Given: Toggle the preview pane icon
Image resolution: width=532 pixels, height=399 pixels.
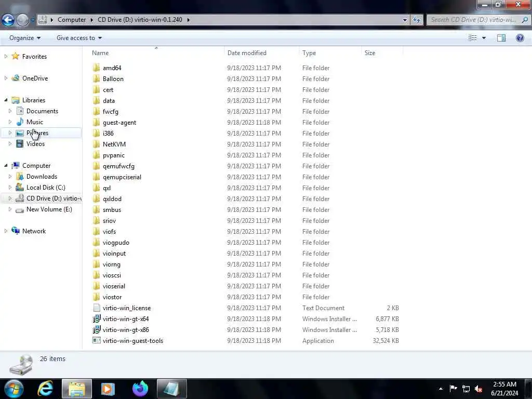Looking at the screenshot, I should point(501,38).
